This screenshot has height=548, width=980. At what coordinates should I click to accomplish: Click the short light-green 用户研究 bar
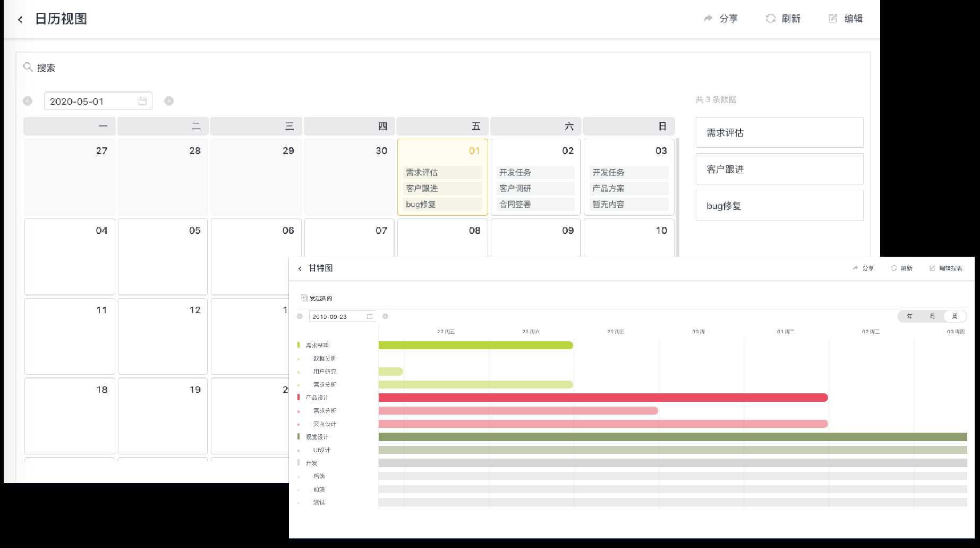click(391, 372)
